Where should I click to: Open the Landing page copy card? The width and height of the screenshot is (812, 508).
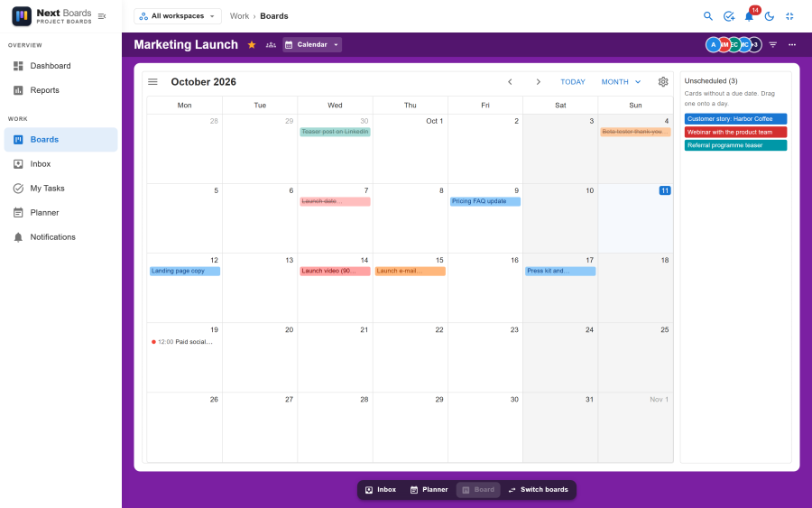(185, 271)
